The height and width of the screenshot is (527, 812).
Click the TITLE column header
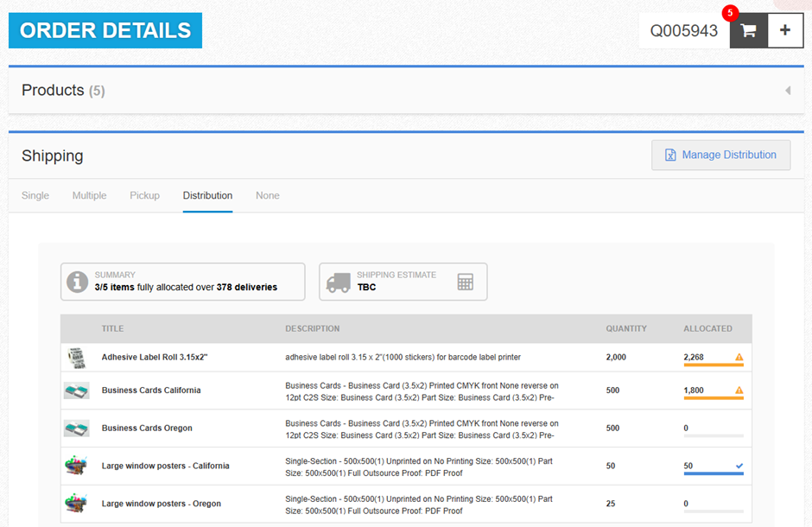pos(112,329)
